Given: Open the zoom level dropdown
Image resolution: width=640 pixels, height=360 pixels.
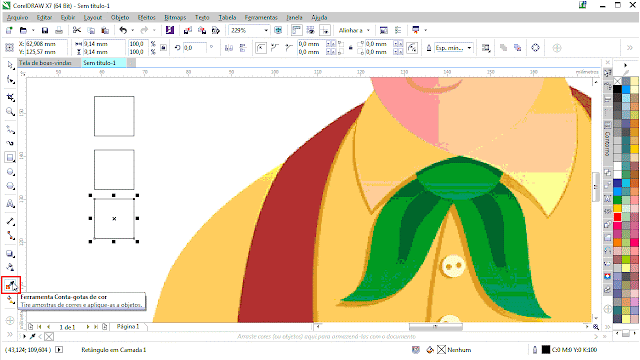Looking at the screenshot, I should click(x=266, y=30).
